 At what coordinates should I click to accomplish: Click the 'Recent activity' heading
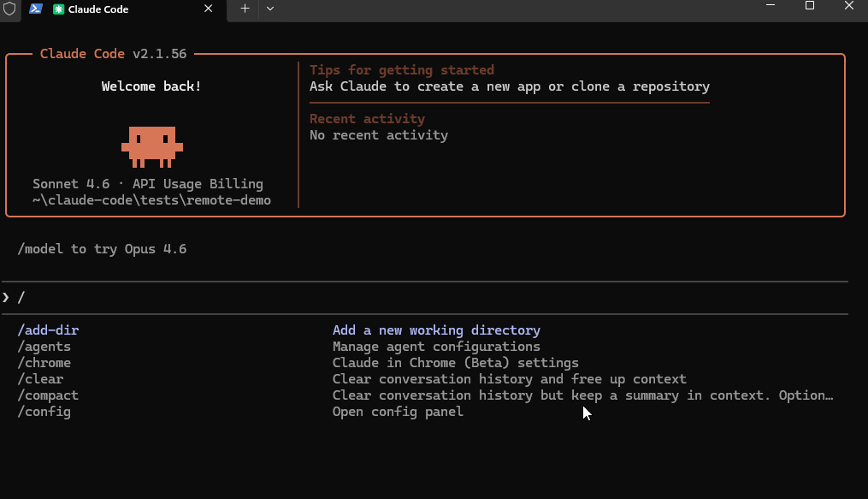[x=367, y=118]
